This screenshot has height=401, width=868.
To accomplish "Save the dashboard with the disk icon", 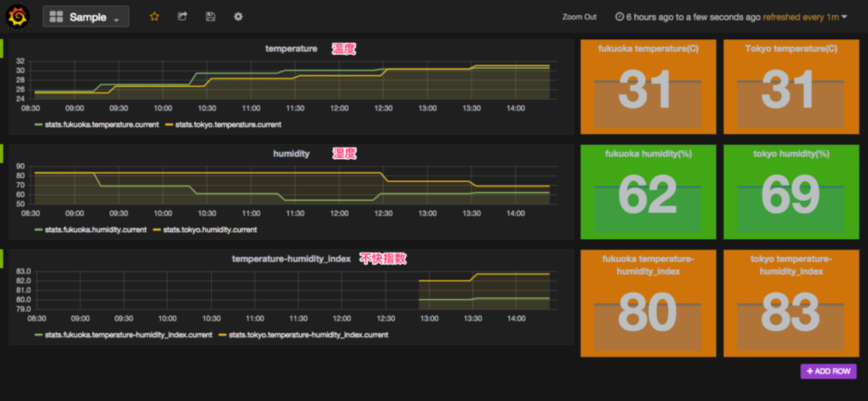I will click(x=210, y=17).
